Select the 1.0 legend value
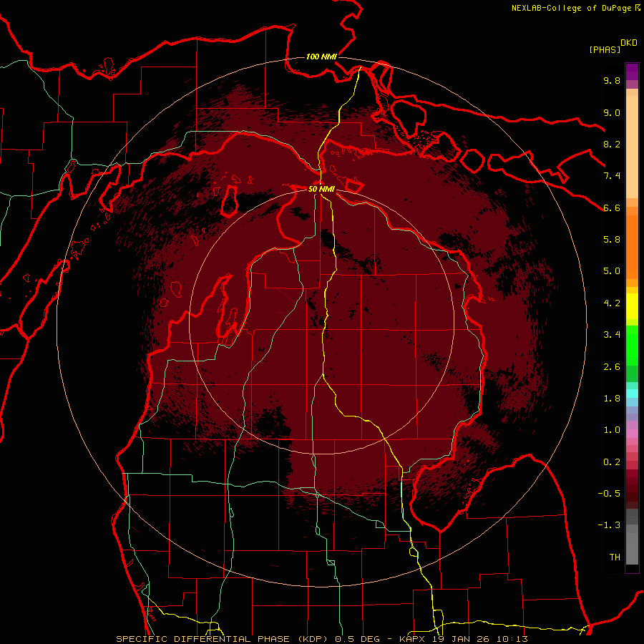The height and width of the screenshot is (644, 644). [612, 430]
